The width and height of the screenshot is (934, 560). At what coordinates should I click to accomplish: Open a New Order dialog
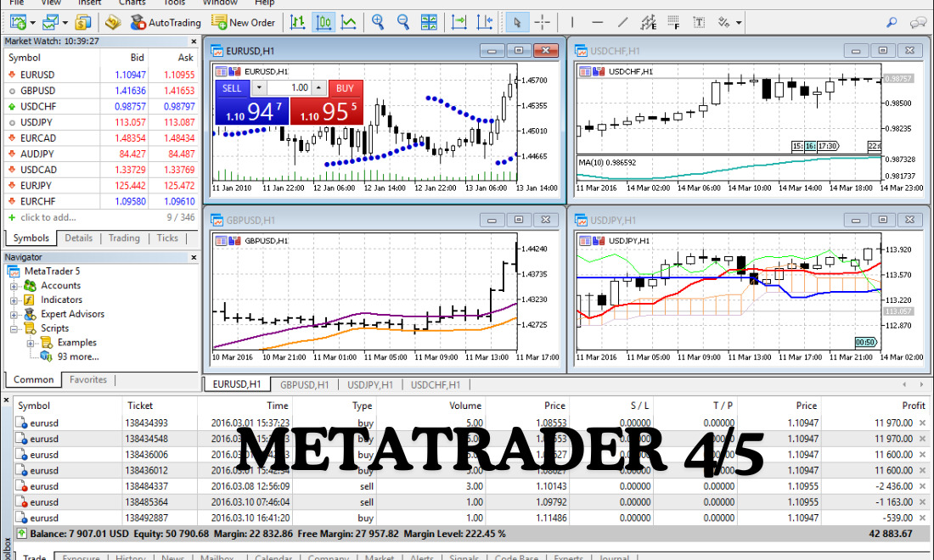click(x=243, y=23)
